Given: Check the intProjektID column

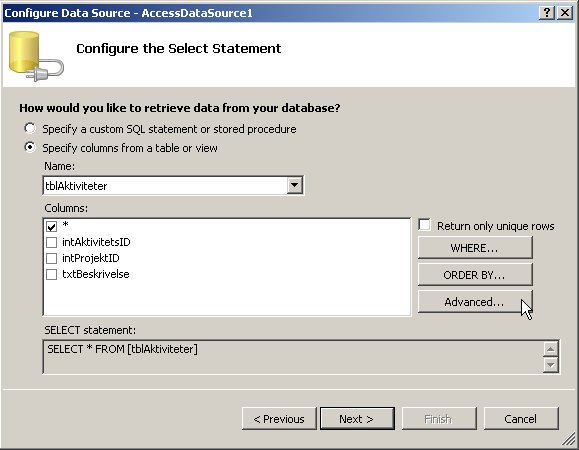Looking at the screenshot, I should 51,258.
